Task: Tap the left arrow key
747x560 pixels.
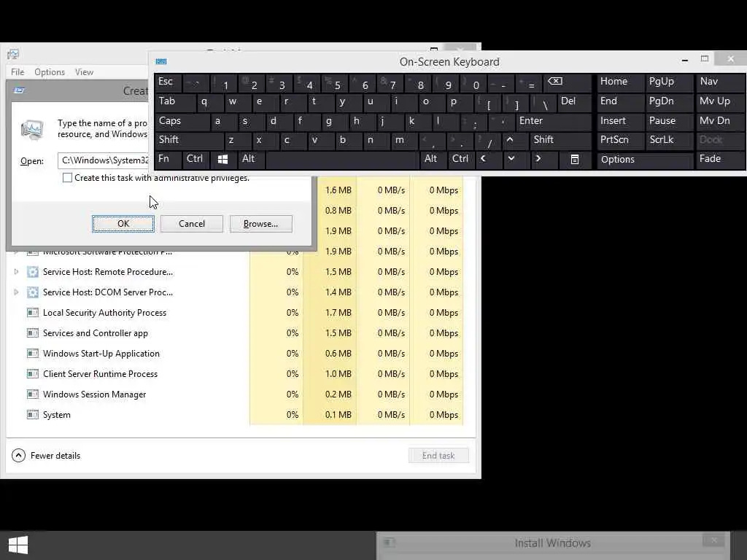Action: [483, 158]
